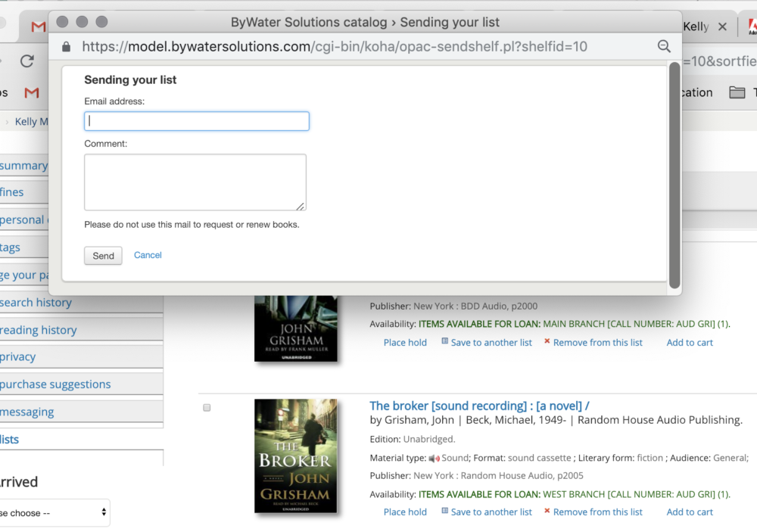Click the Adobe icon at the browser tab edge
The image size is (757, 532).
click(x=752, y=26)
